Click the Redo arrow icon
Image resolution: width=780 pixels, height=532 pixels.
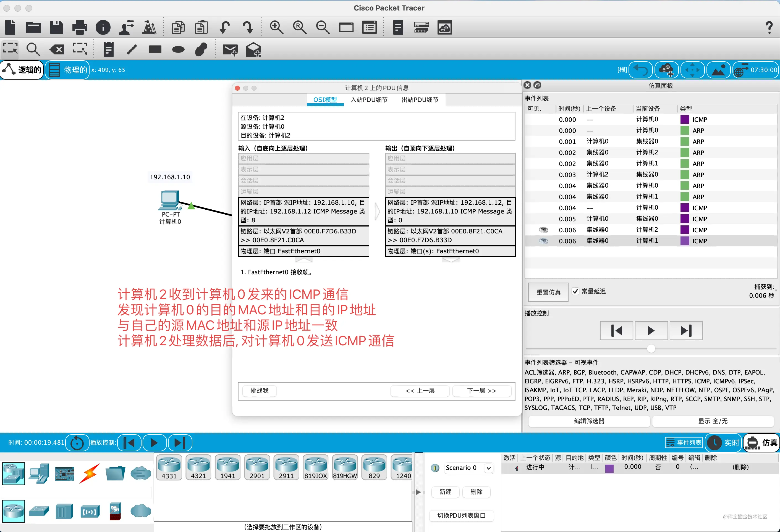(248, 27)
